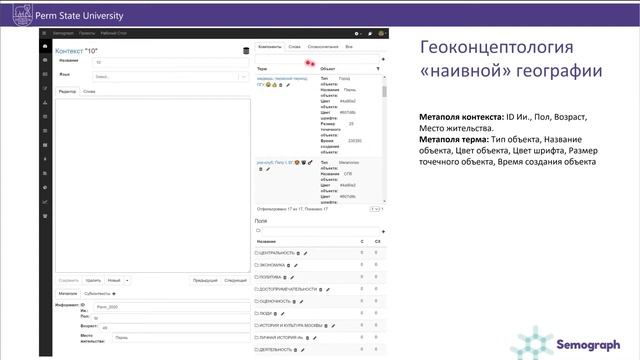640x360 pixels.
Task: Focus the ID Ии field with Perm_0000
Action: coord(172,307)
